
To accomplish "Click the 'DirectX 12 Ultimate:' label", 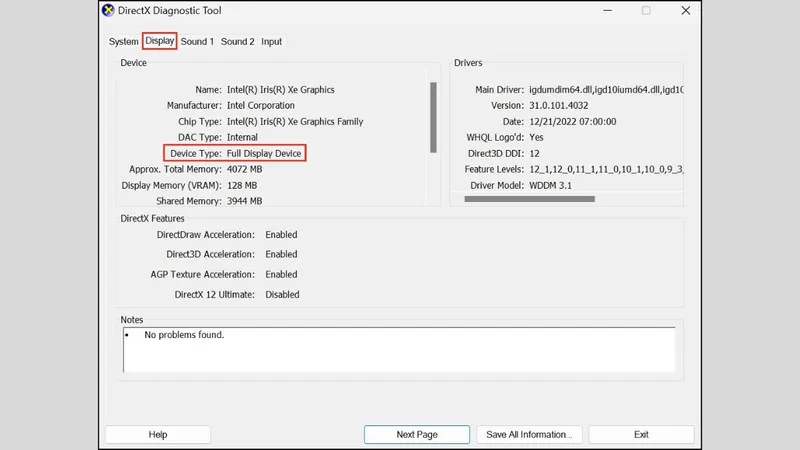I will coord(214,294).
